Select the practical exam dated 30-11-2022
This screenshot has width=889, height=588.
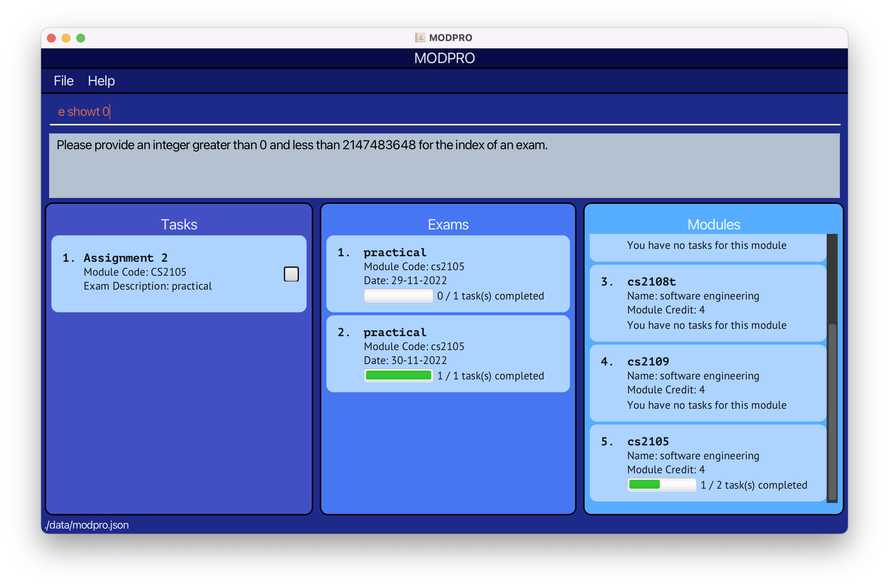click(x=448, y=354)
